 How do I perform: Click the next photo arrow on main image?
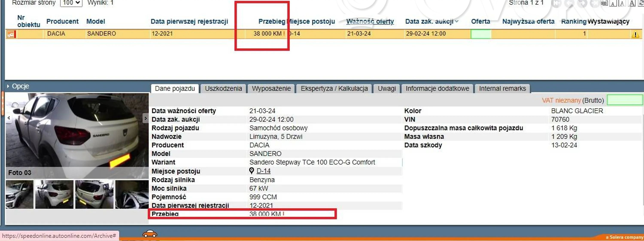click(146, 118)
